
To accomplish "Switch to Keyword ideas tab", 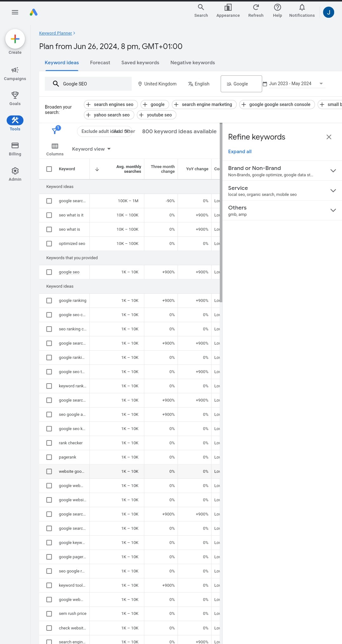I will 62,63.
